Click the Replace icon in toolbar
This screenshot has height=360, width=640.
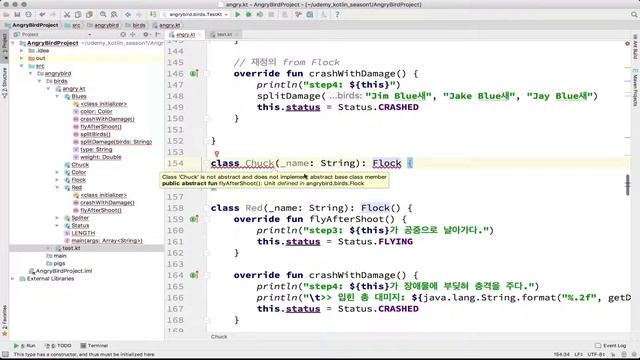[x=114, y=15]
